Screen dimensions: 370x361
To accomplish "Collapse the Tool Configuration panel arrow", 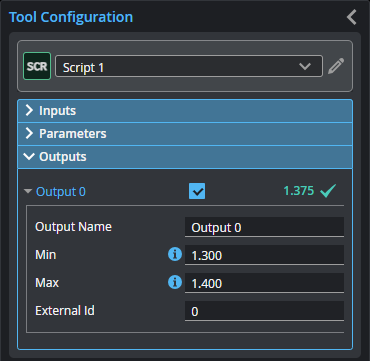I will [352, 17].
